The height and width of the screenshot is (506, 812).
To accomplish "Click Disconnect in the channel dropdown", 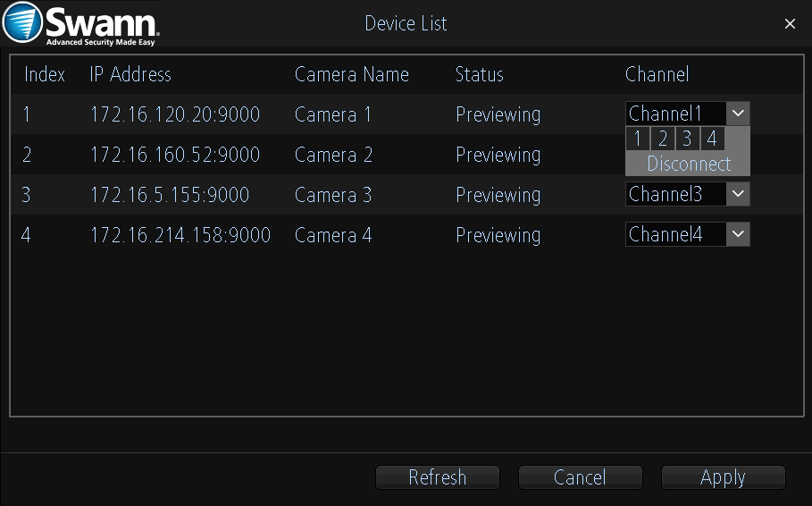I will coord(688,164).
